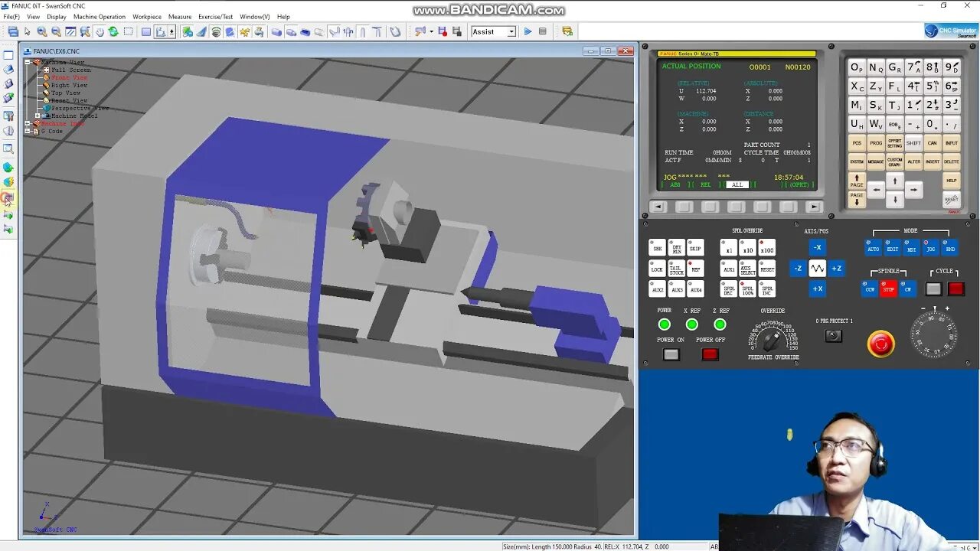Select Perspective View in the tree
The width and height of the screenshot is (980, 551).
pyautogui.click(x=80, y=108)
